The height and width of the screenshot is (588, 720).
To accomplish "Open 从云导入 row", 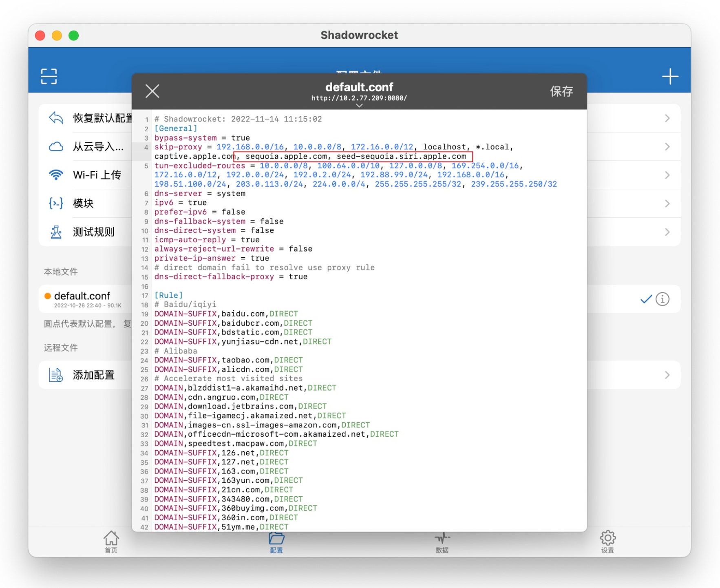I will tap(360, 146).
